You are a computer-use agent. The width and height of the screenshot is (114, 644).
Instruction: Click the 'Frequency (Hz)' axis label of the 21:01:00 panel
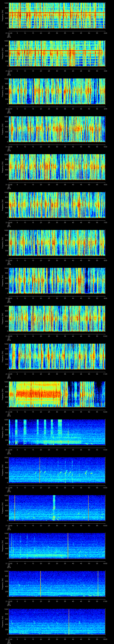point(3,16)
